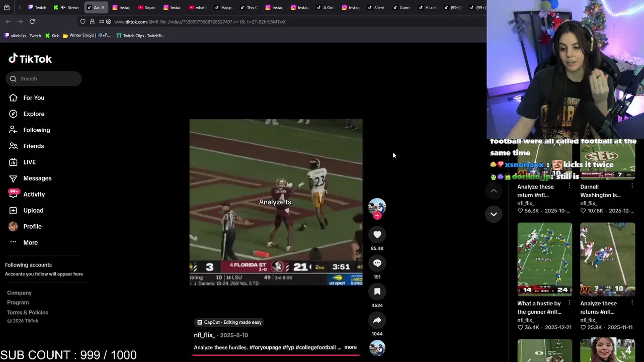Expand the More options in the sidebar
This screenshot has width=644, height=362.
30,242
